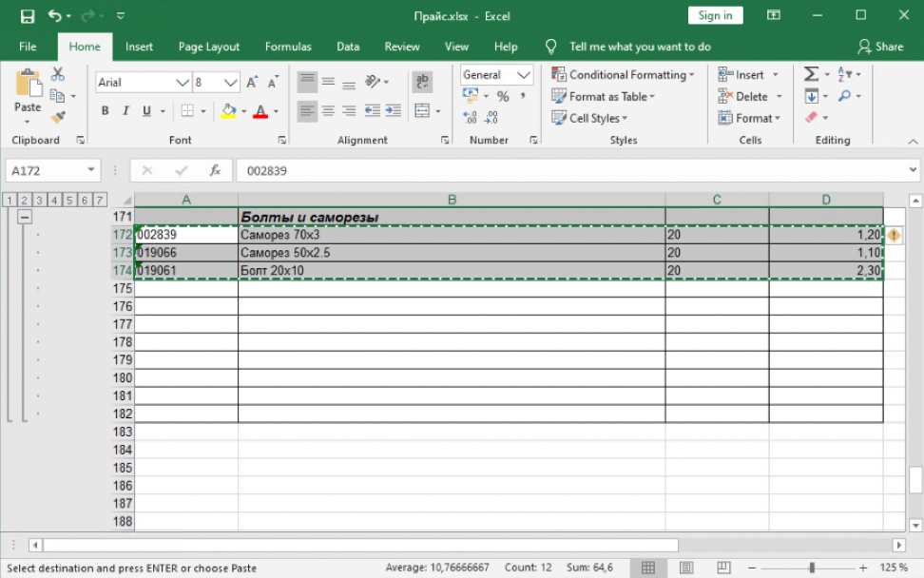Apply Percent Style to cells
Viewport: 924px width, 578px height.
tap(503, 96)
